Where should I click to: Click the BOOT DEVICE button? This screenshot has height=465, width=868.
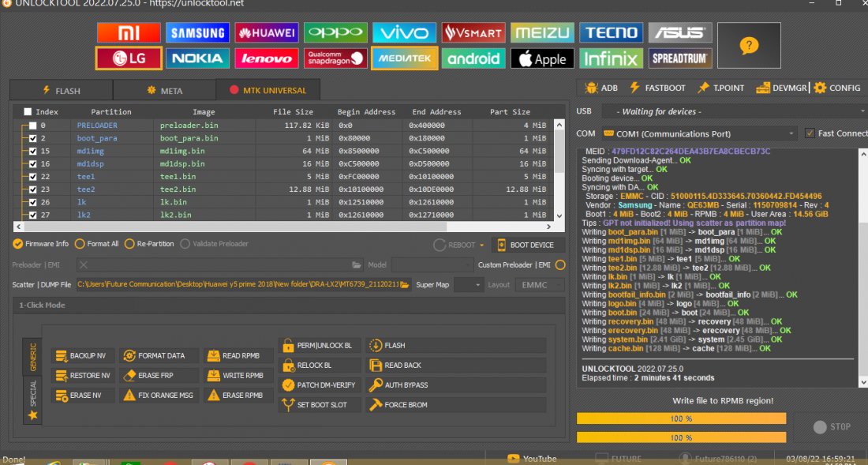[528, 246]
